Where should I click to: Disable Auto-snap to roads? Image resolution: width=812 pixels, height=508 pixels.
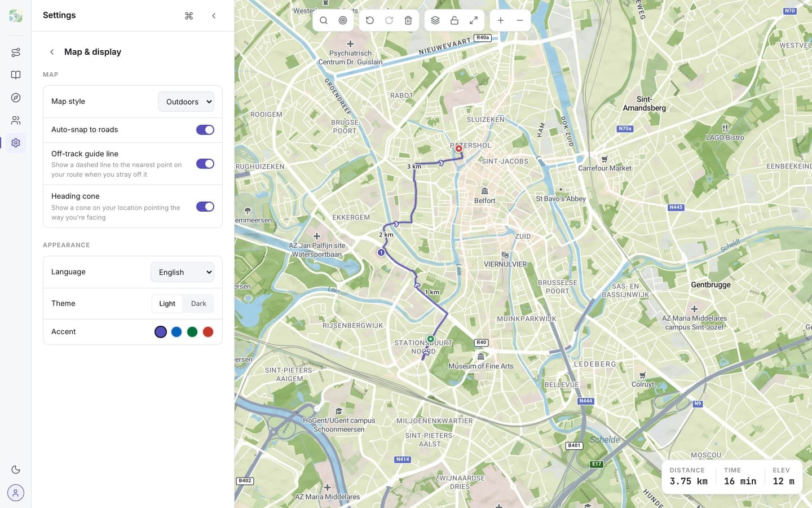tap(205, 130)
